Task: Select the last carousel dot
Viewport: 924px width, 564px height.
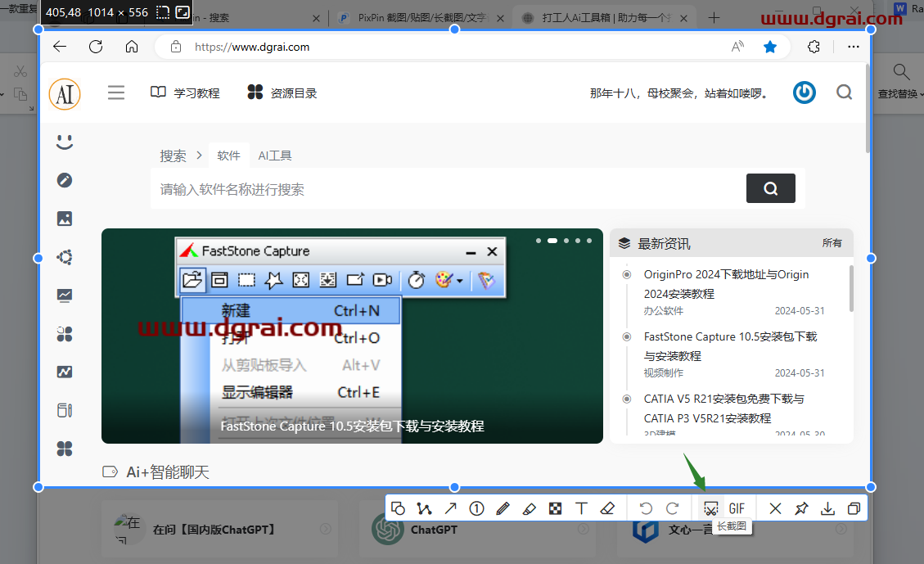Action: [x=589, y=241]
